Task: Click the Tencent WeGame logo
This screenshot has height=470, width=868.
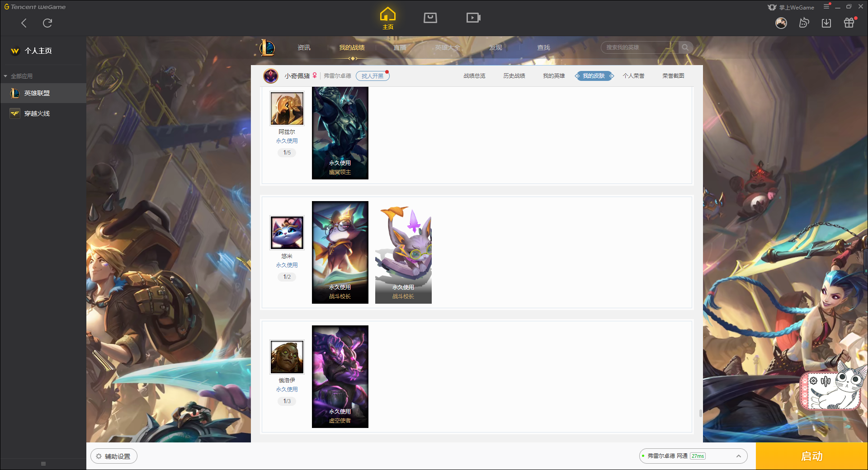Action: [x=35, y=7]
